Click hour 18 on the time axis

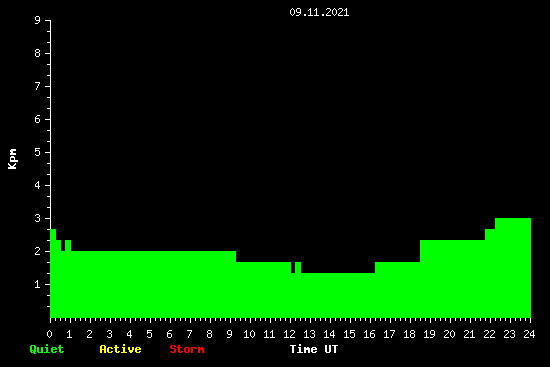coord(409,334)
